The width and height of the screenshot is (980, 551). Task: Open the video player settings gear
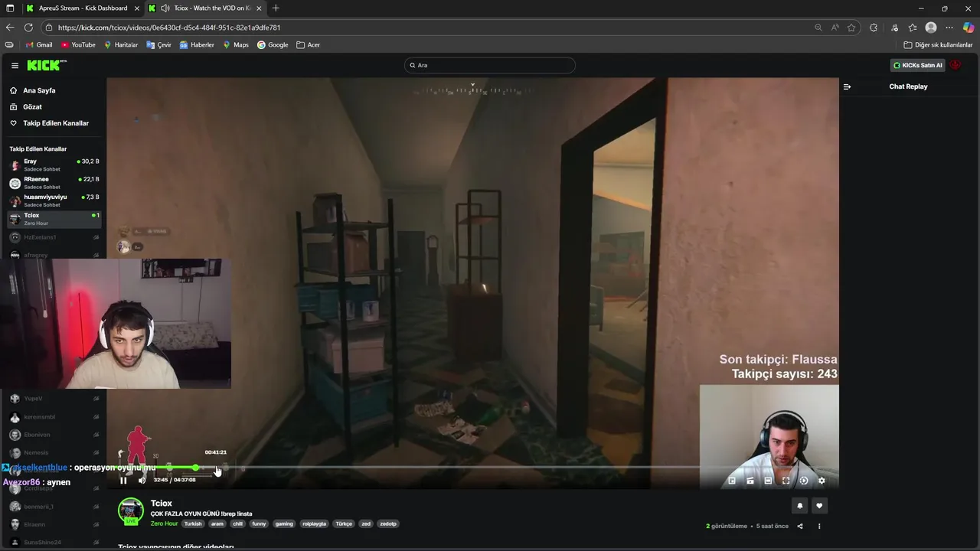822,481
